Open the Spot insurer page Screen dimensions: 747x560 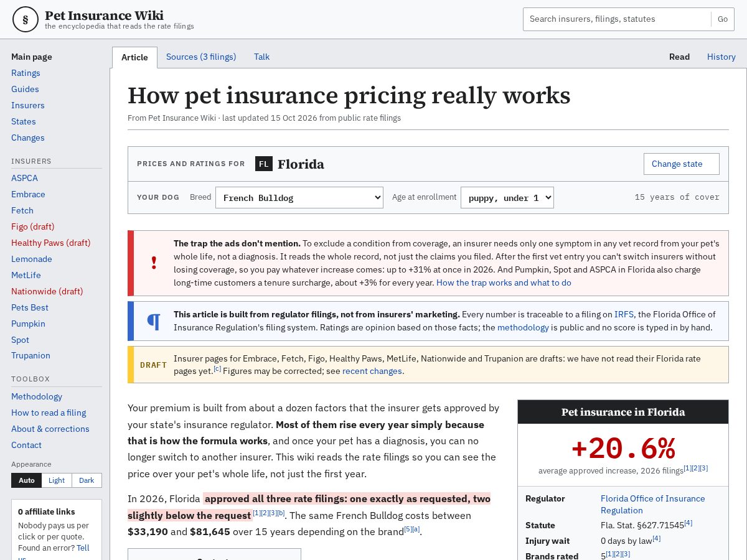(x=20, y=340)
